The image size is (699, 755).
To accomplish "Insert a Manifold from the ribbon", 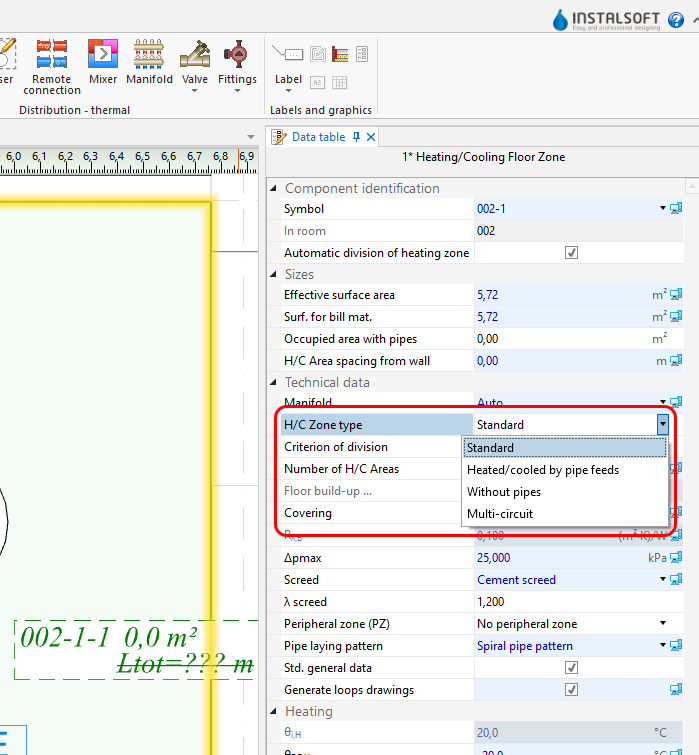I will tap(149, 60).
